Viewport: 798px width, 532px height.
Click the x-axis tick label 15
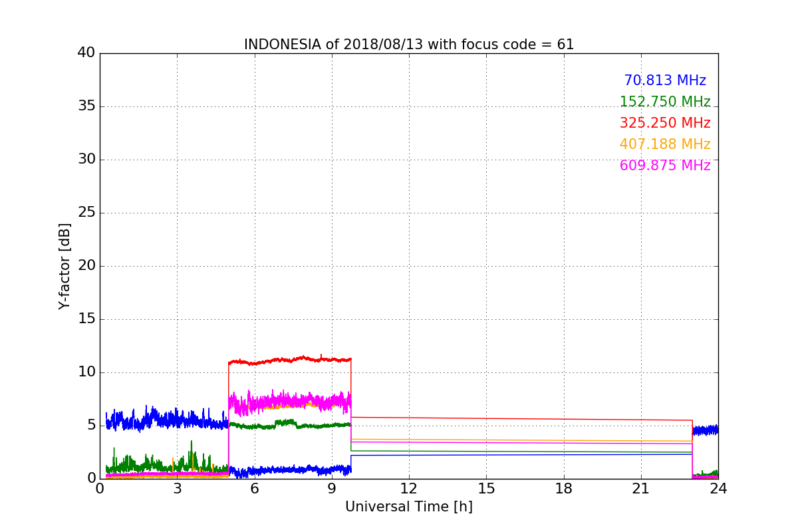click(x=486, y=488)
